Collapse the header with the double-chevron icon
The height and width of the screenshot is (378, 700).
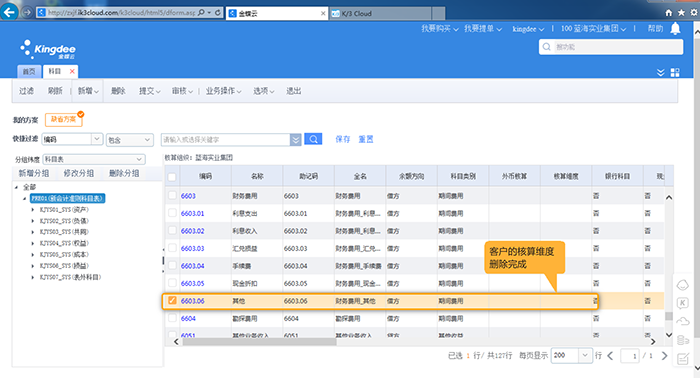(660, 72)
